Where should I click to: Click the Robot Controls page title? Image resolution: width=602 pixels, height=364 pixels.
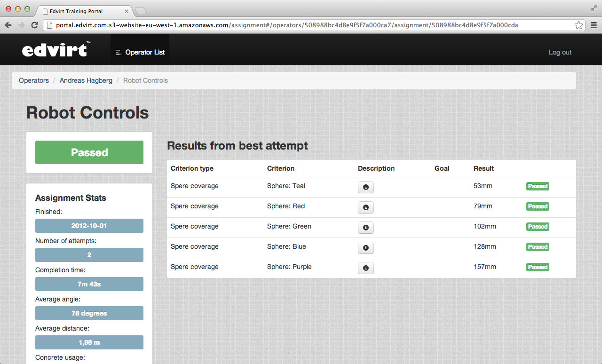pyautogui.click(x=87, y=113)
